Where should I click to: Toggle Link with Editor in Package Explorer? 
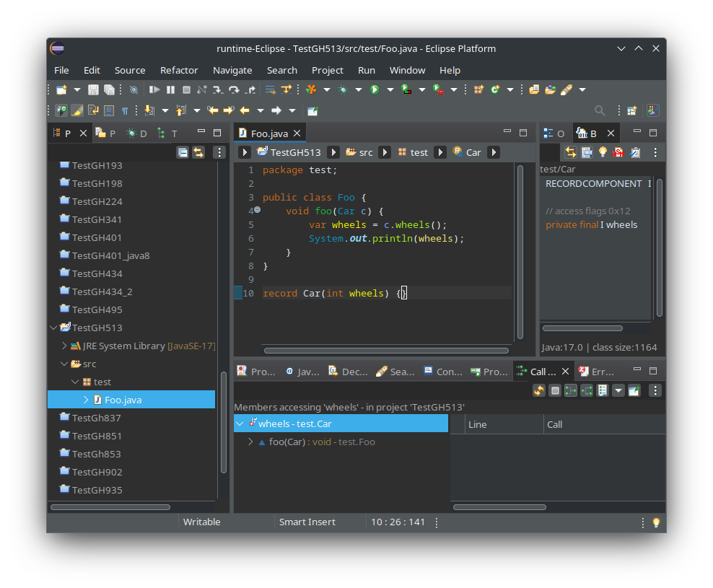click(197, 152)
